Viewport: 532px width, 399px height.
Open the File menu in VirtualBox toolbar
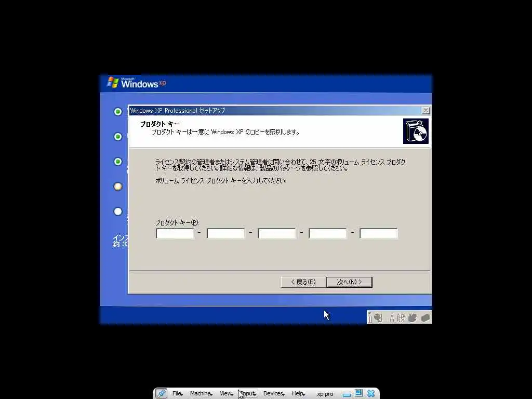[x=177, y=394]
